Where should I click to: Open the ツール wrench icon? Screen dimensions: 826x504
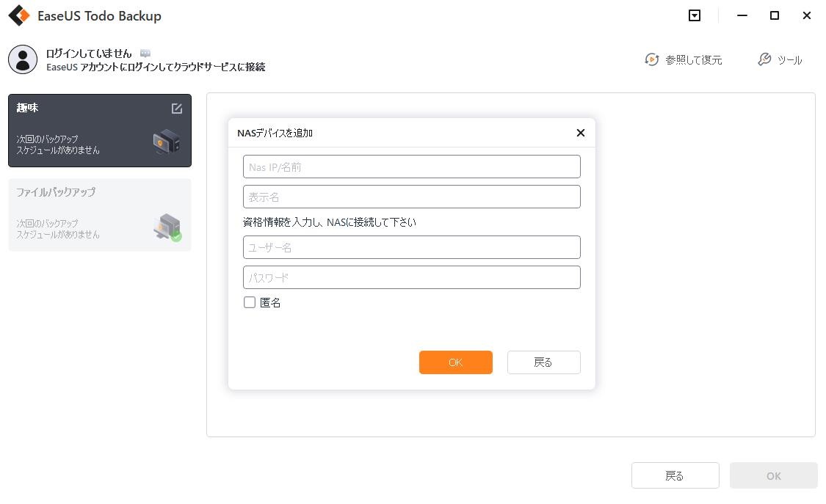(764, 60)
